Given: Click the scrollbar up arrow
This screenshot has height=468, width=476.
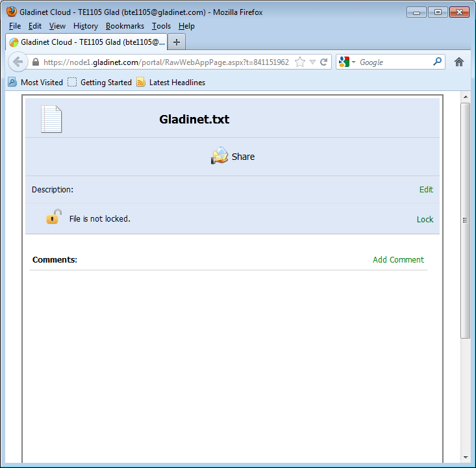Looking at the screenshot, I should pos(466,97).
